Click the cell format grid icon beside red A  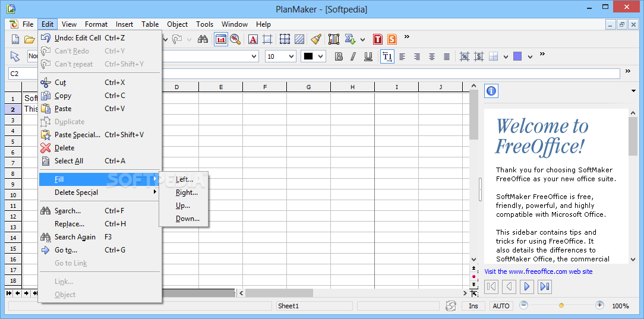click(267, 39)
